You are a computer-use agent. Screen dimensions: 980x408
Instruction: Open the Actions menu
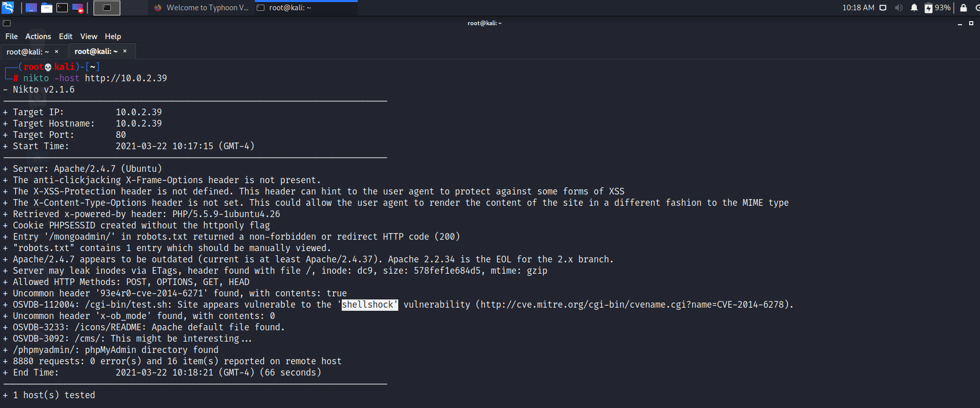coord(38,37)
